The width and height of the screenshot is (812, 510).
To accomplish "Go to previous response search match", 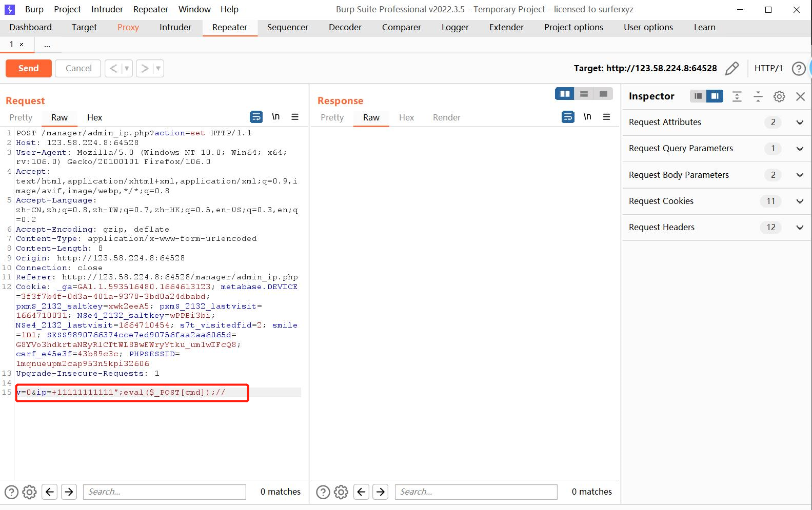I will [361, 492].
